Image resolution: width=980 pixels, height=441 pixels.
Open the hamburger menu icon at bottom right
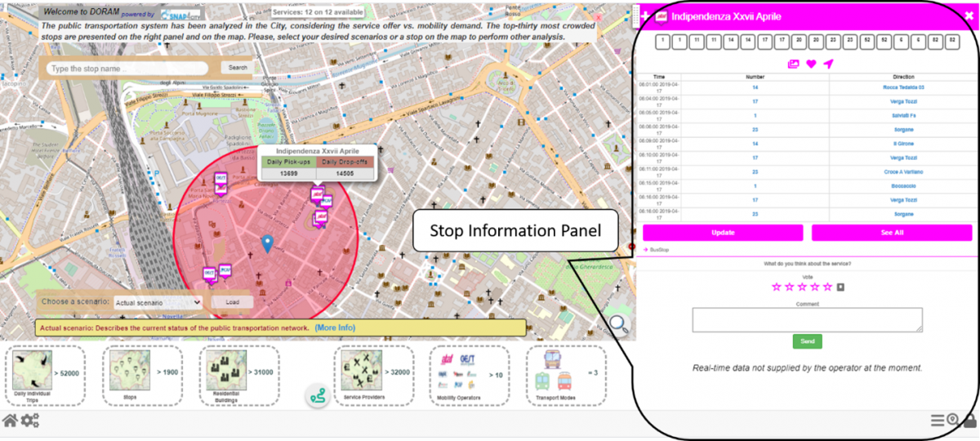click(x=938, y=421)
